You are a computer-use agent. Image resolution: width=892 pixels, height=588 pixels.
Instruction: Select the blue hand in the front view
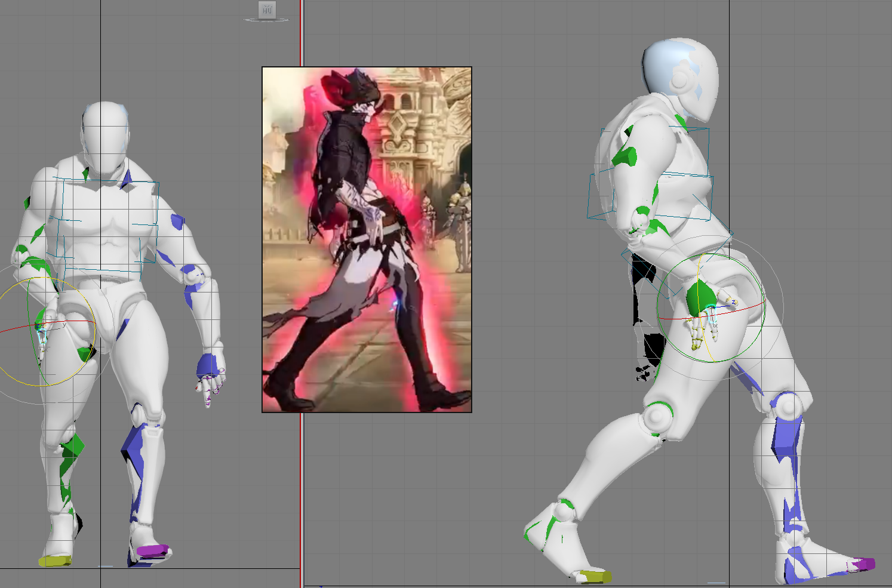[x=207, y=365]
